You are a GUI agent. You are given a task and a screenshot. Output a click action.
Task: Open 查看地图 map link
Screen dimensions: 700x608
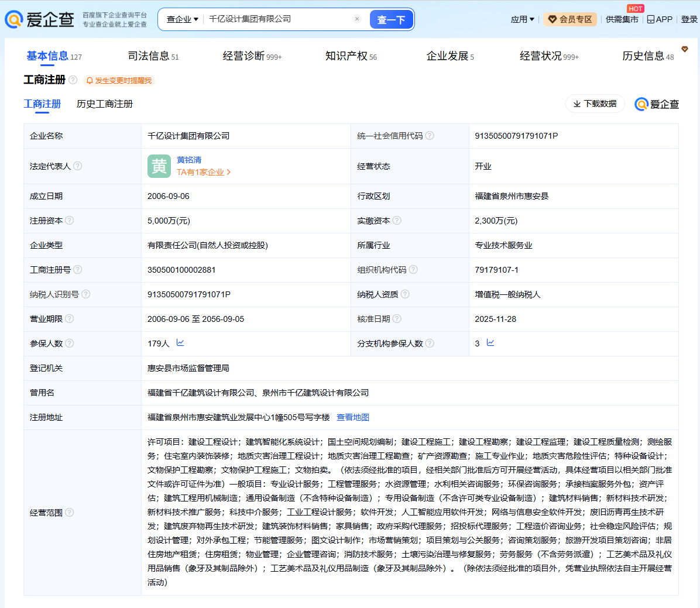(352, 417)
